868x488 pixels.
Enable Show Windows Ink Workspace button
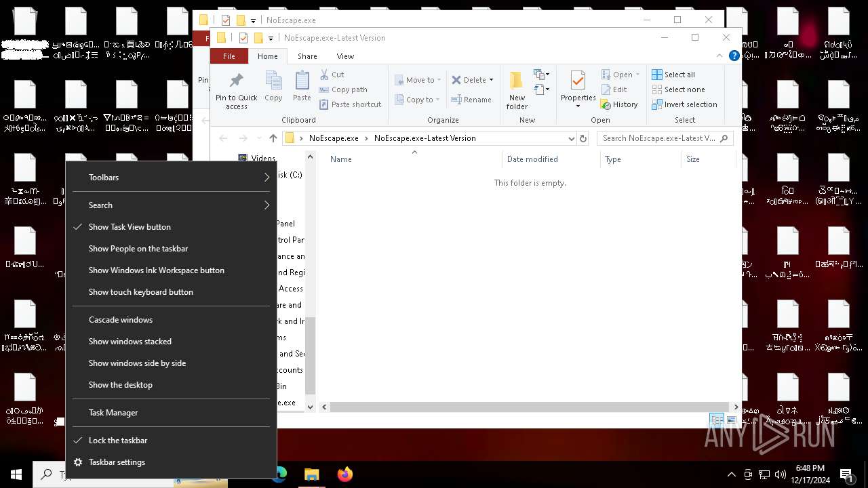tap(171, 270)
